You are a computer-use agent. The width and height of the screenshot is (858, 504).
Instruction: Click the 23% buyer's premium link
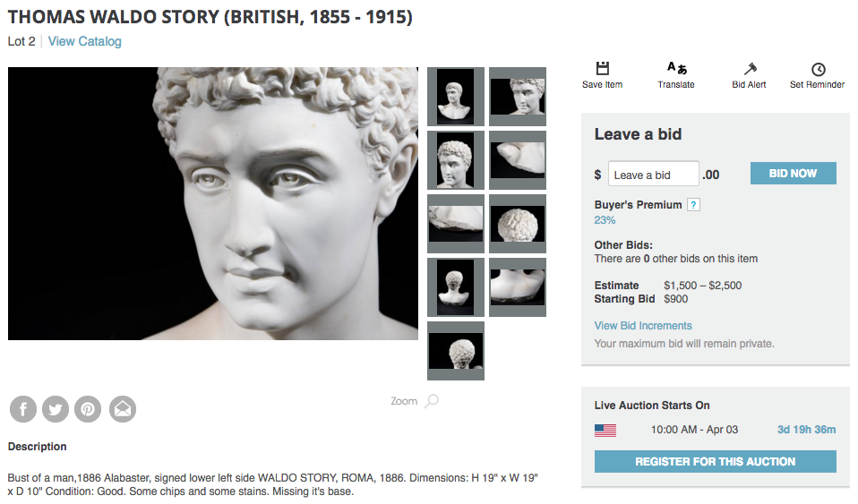[x=605, y=220]
